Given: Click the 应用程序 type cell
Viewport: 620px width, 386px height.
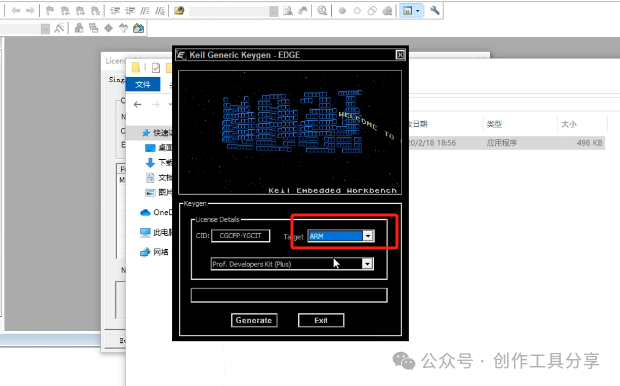Looking at the screenshot, I should point(502,143).
